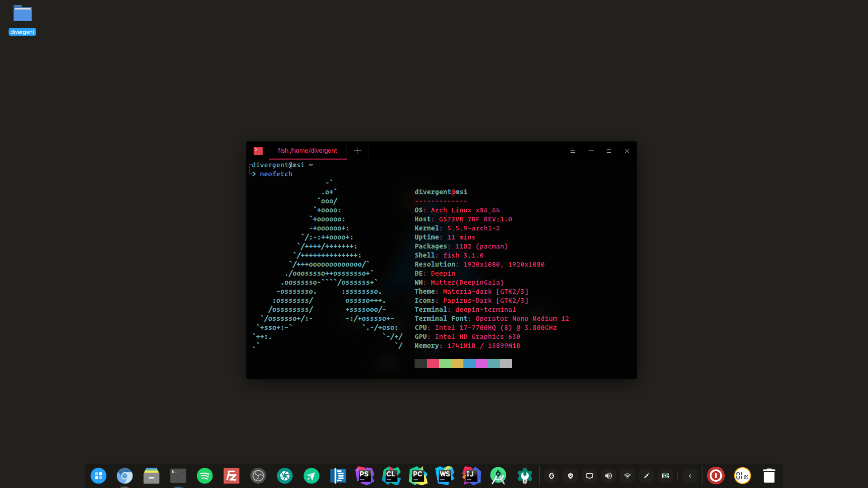
Task: Open the volume control in tray
Action: coord(609,476)
